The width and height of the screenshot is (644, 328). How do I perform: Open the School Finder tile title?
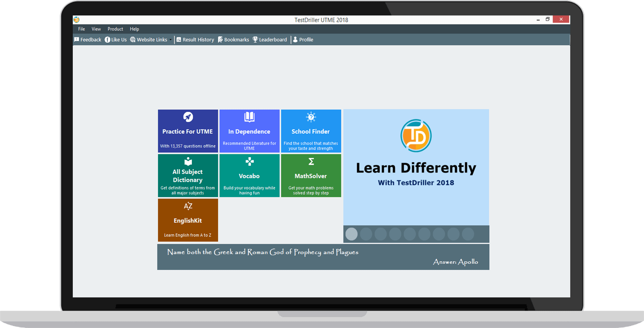311,131
